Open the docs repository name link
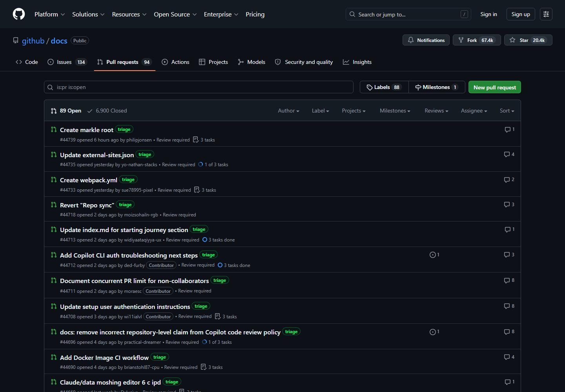Viewport: 565px width, 392px height. point(59,41)
